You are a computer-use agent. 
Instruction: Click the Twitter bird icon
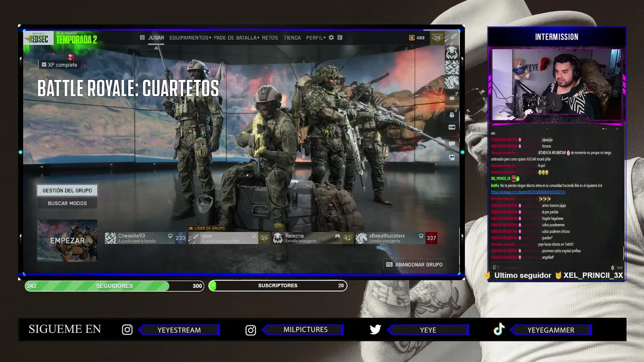click(375, 330)
